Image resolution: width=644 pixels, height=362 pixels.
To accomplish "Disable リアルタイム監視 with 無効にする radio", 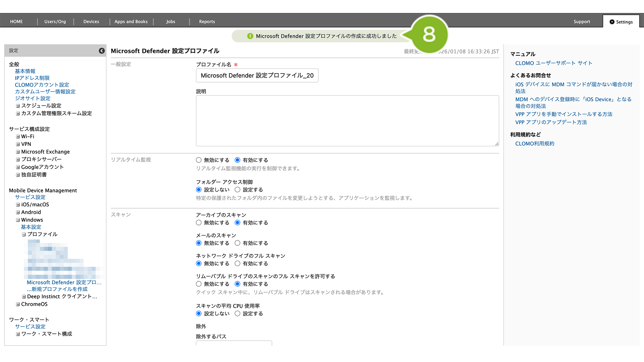I will pos(199,160).
